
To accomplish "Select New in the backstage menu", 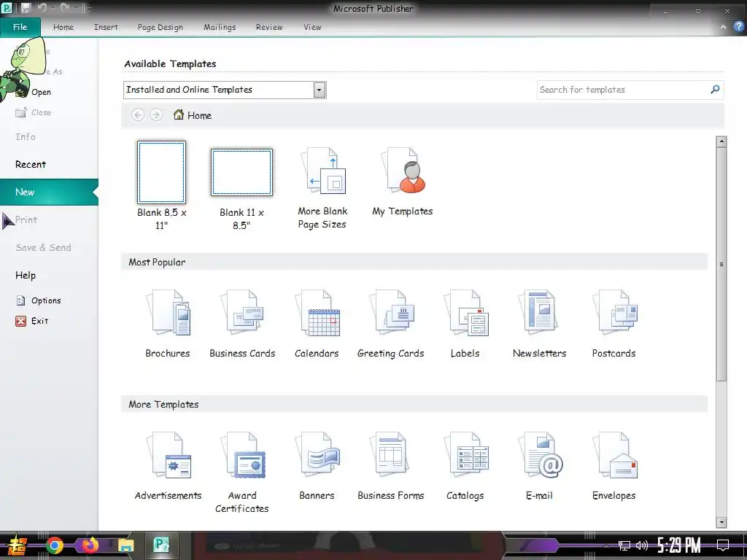I will click(x=47, y=192).
